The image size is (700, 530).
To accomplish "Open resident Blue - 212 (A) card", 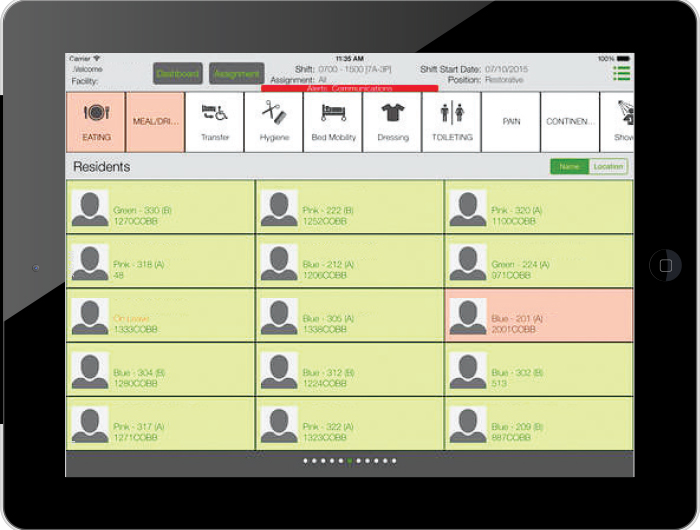I will (x=350, y=261).
